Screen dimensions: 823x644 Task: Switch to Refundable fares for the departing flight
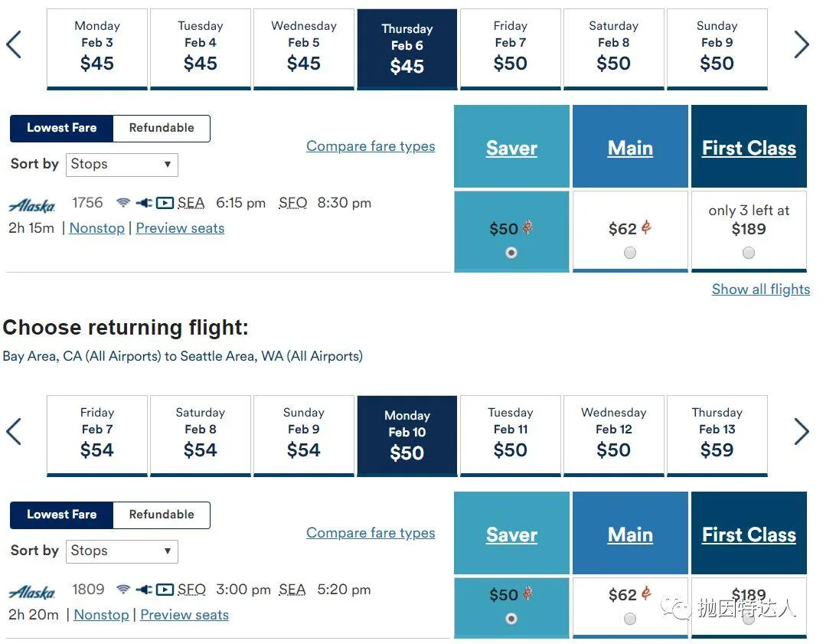coord(162,128)
